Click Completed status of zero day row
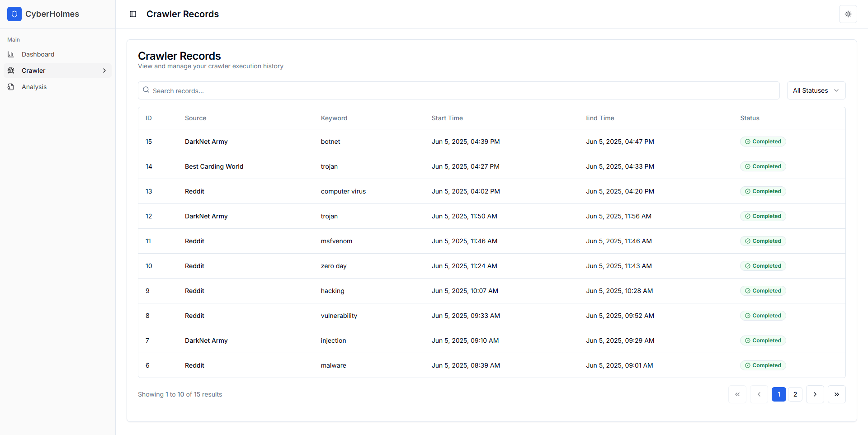Viewport: 868px width, 435px height. click(x=763, y=266)
